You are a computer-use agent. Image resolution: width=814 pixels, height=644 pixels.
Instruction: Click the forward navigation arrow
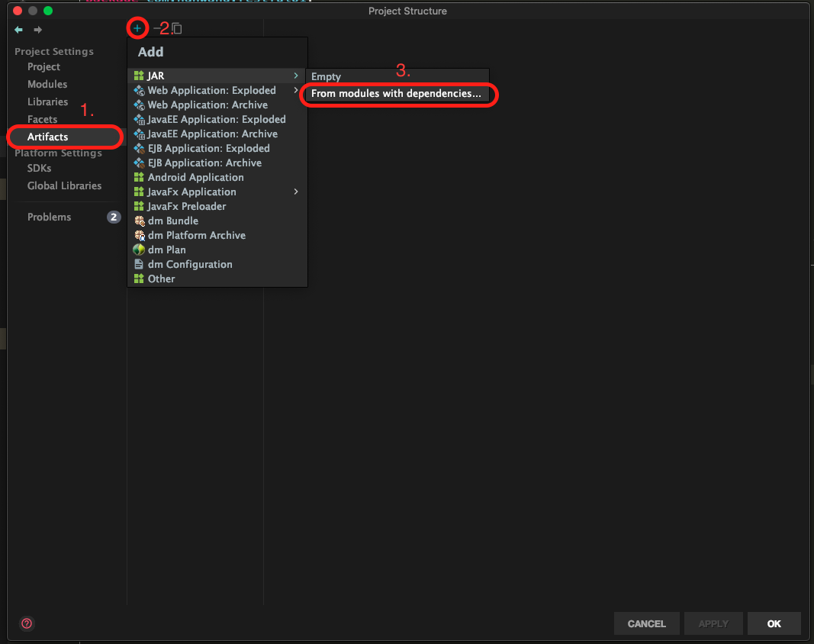(37, 30)
